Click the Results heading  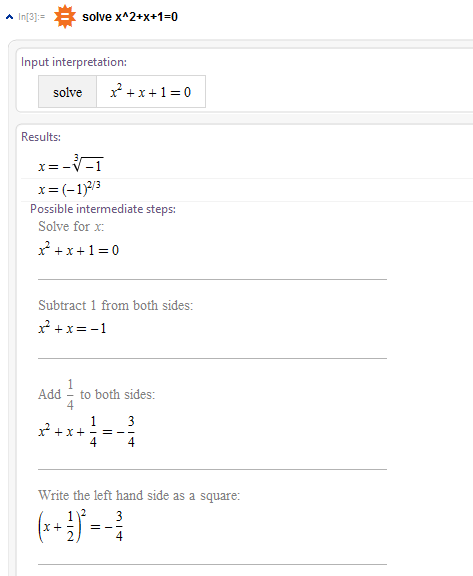(x=41, y=137)
